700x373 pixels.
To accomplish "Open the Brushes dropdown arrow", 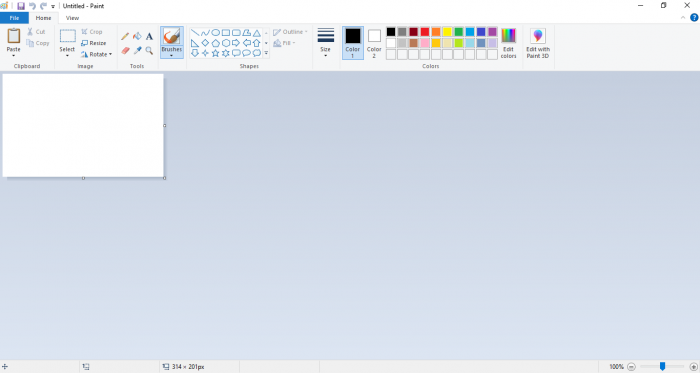I will (x=172, y=56).
